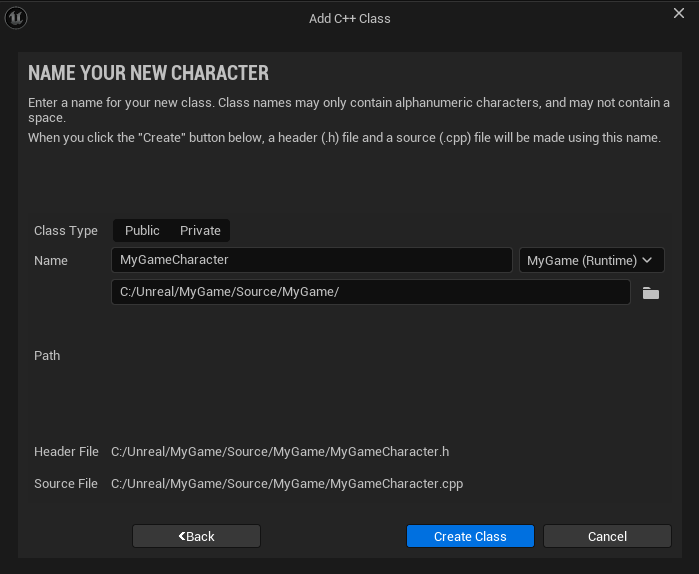Set Class Type to Private
This screenshot has width=699, height=574.
[200, 231]
